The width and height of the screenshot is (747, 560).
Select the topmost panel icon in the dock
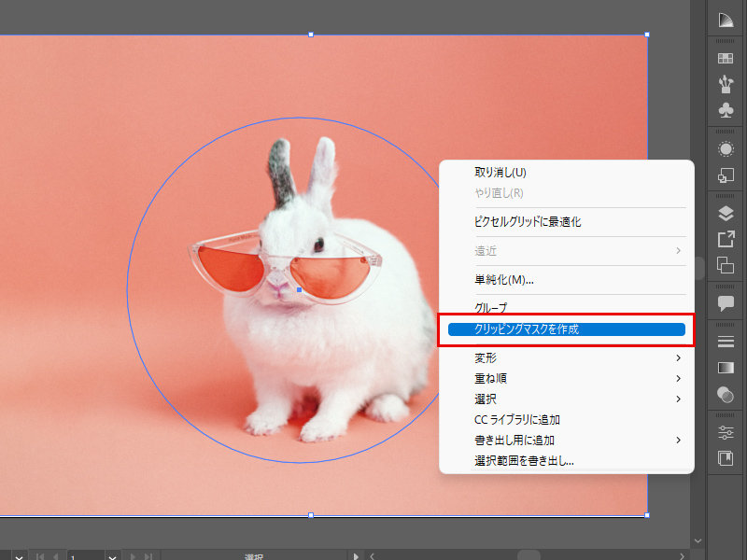(x=725, y=19)
